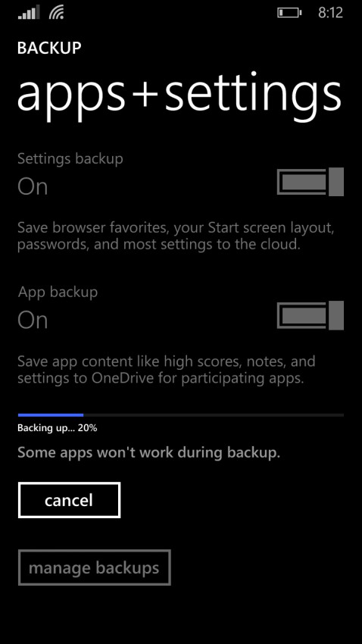Tap the cellular signal strength icon
The height and width of the screenshot is (644, 362).
point(29,13)
